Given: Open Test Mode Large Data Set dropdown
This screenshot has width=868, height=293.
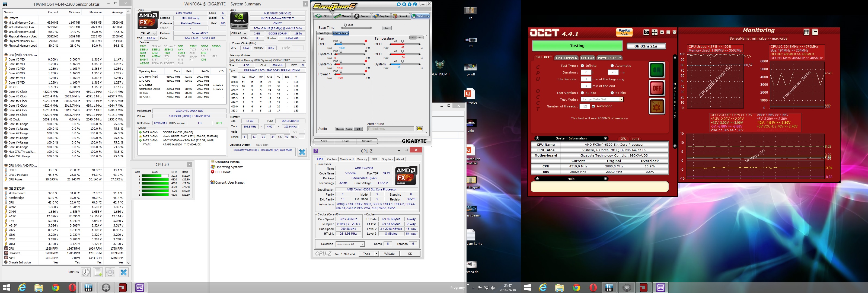Looking at the screenshot, I should pyautogui.click(x=621, y=100).
